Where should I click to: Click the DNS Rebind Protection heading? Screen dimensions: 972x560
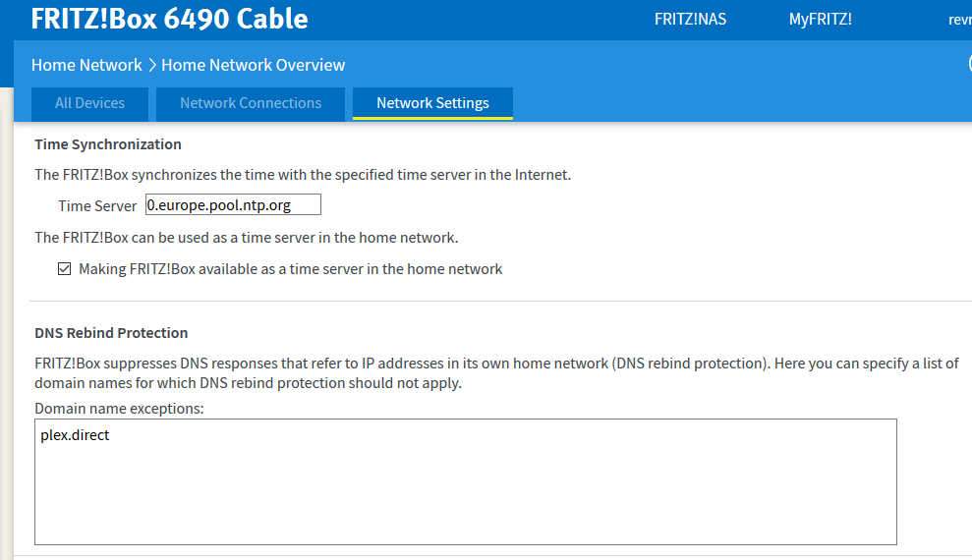[x=111, y=333]
